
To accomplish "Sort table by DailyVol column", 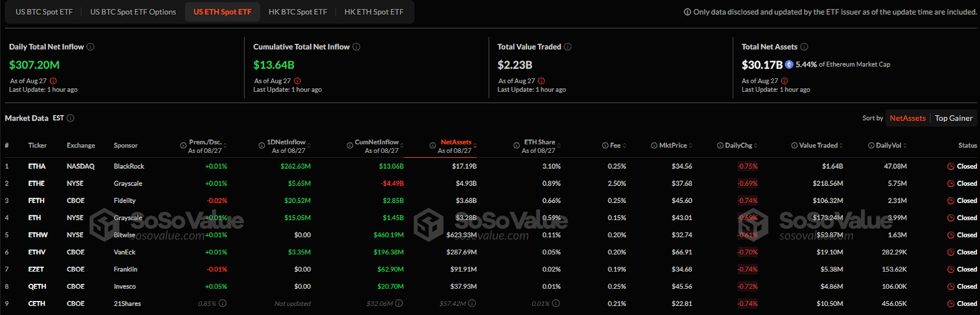I will [888, 146].
